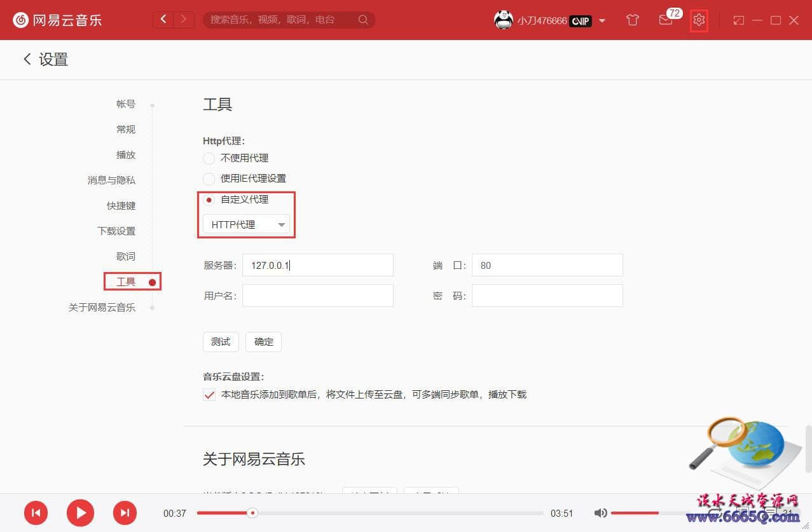812x532 pixels.
Task: Click the magnifier icon in search bar
Action: click(363, 20)
